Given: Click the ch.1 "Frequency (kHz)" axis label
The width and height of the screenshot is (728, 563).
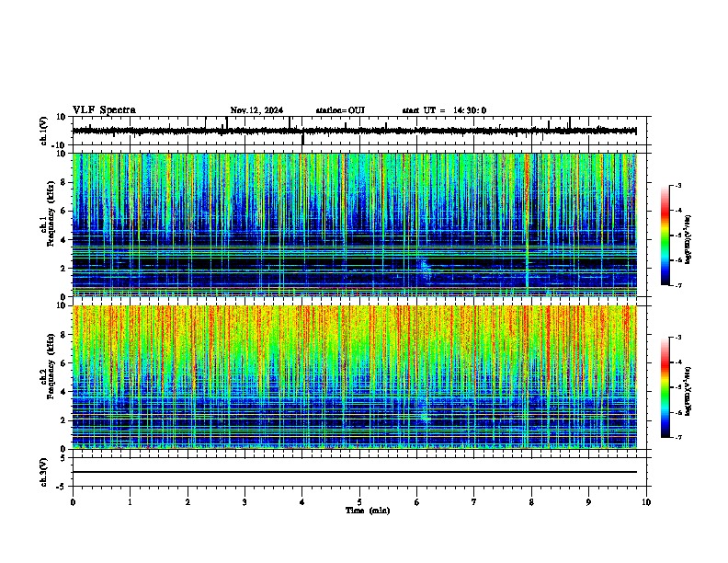Looking at the screenshot, I should (51, 214).
